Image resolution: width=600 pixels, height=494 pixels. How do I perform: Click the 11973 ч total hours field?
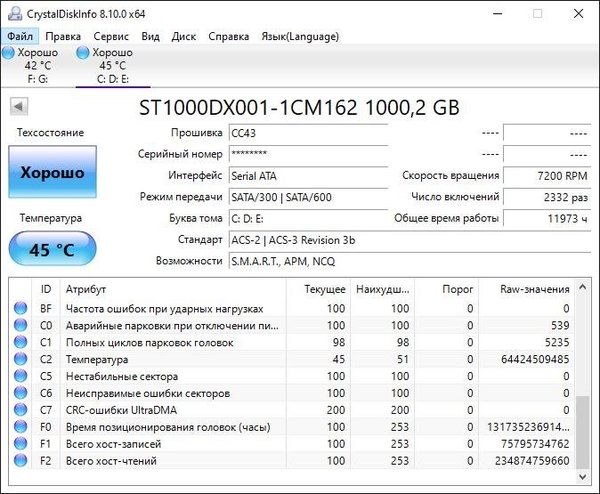(547, 219)
